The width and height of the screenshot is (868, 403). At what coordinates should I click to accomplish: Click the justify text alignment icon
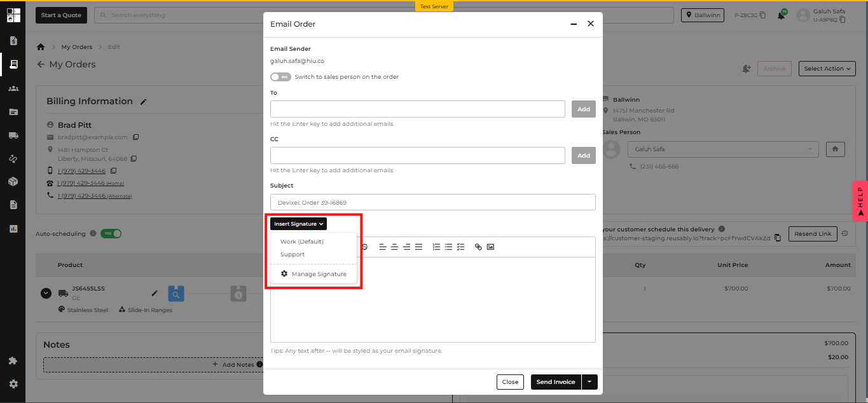418,247
